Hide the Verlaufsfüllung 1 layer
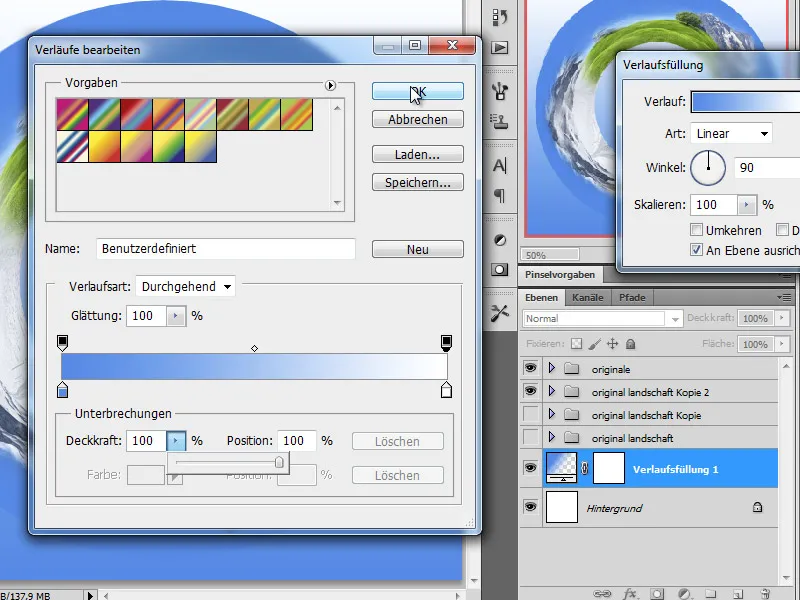This screenshot has width=800, height=600. 531,467
